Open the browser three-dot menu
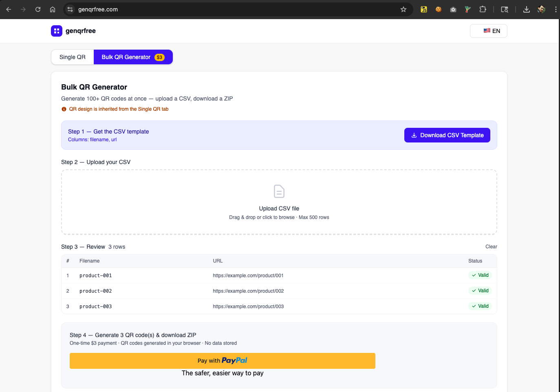Viewport: 560px width, 392px height. tap(556, 9)
